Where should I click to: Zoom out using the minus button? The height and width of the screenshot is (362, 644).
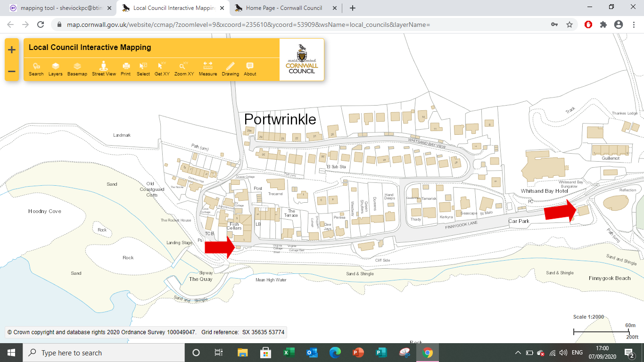(x=12, y=72)
